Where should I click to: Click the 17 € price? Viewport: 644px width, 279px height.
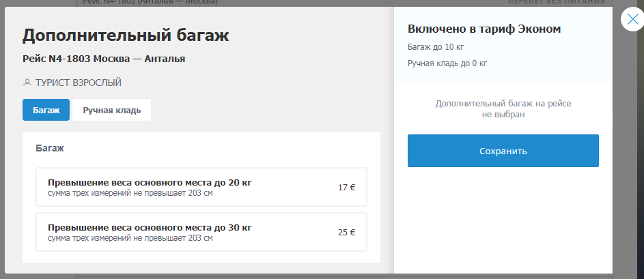(x=346, y=187)
